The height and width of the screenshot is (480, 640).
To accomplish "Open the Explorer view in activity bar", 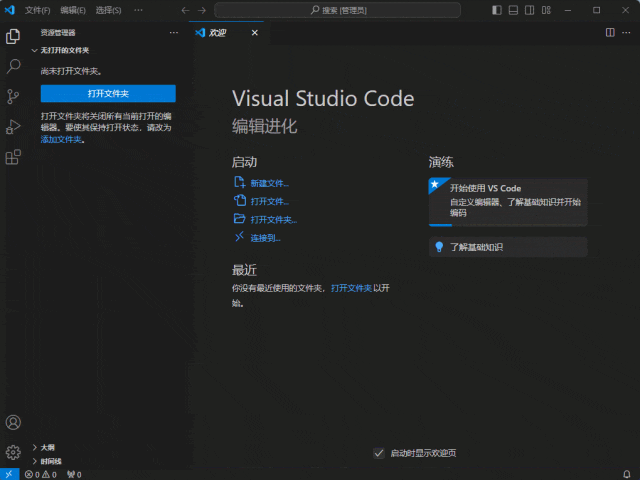I will pyautogui.click(x=13, y=36).
